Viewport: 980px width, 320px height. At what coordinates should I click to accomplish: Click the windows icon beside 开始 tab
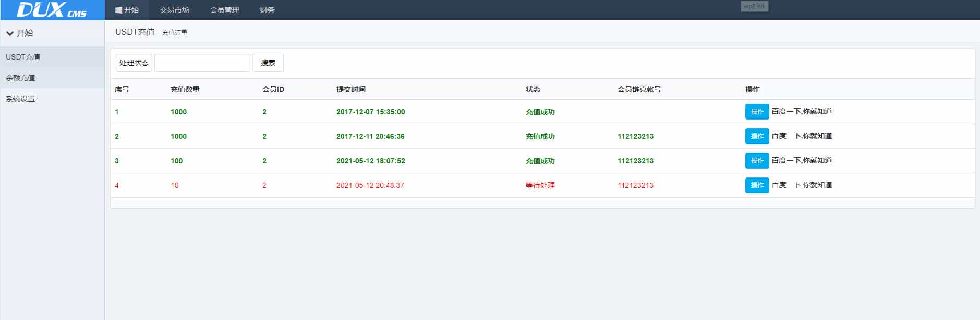click(x=118, y=10)
